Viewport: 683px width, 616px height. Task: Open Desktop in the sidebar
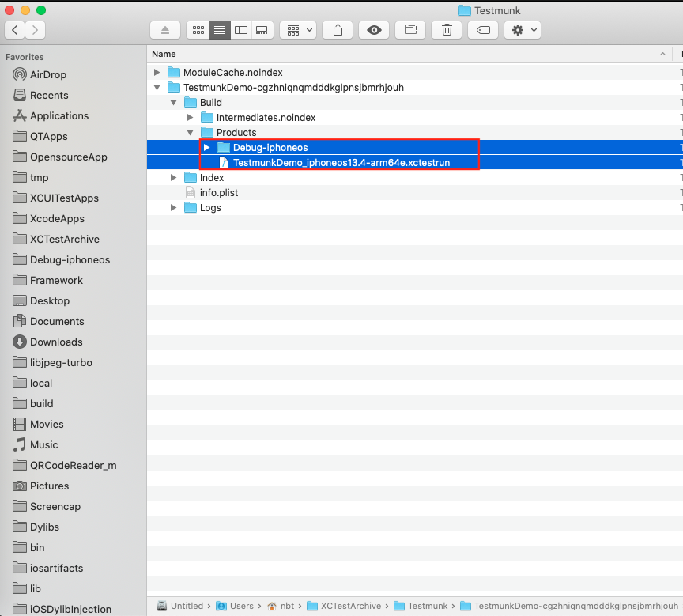click(x=41, y=300)
